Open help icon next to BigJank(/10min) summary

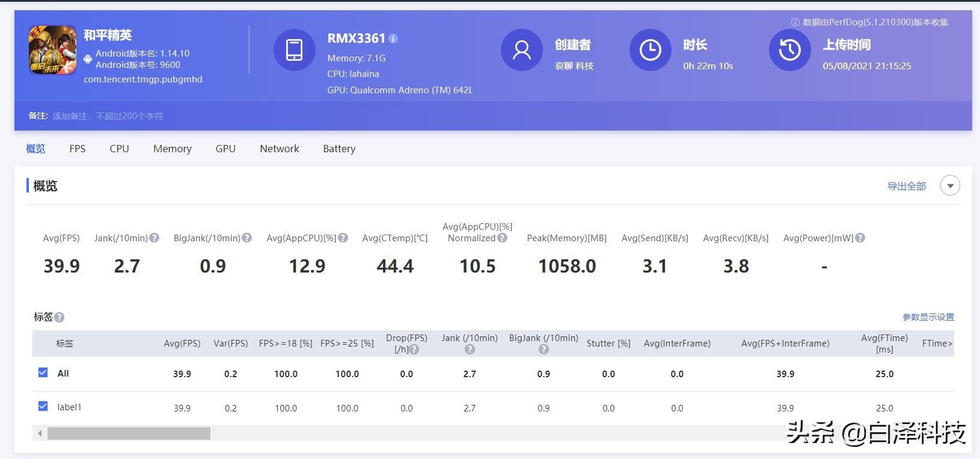pyautogui.click(x=247, y=238)
